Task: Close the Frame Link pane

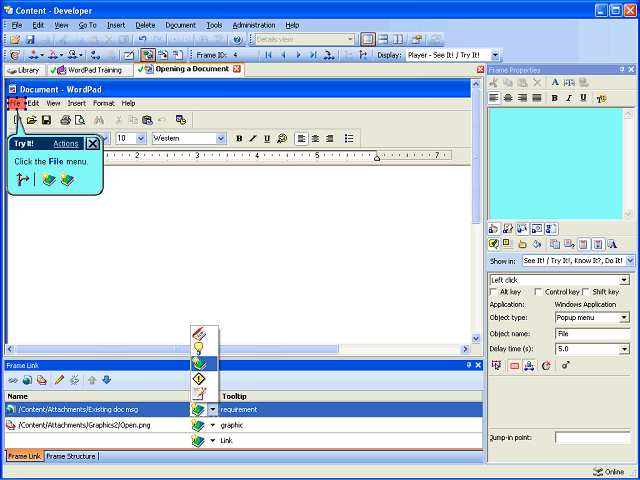Action: coord(478,365)
